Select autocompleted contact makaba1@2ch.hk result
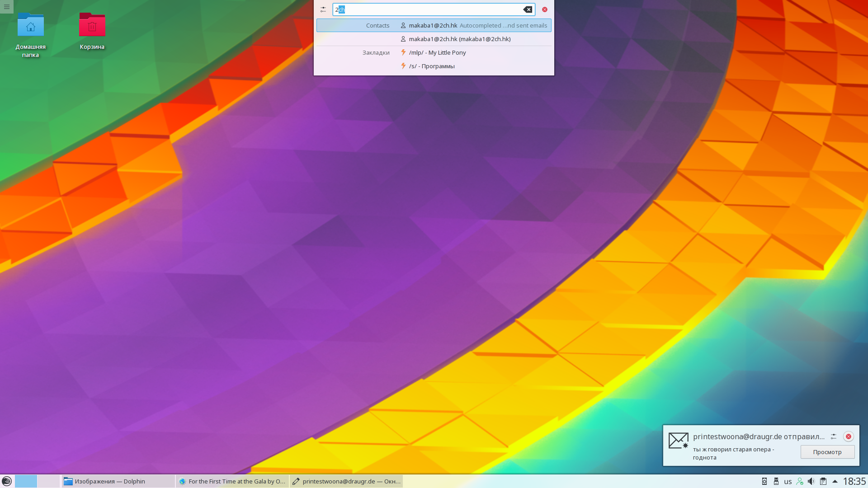868x488 pixels. click(x=434, y=25)
